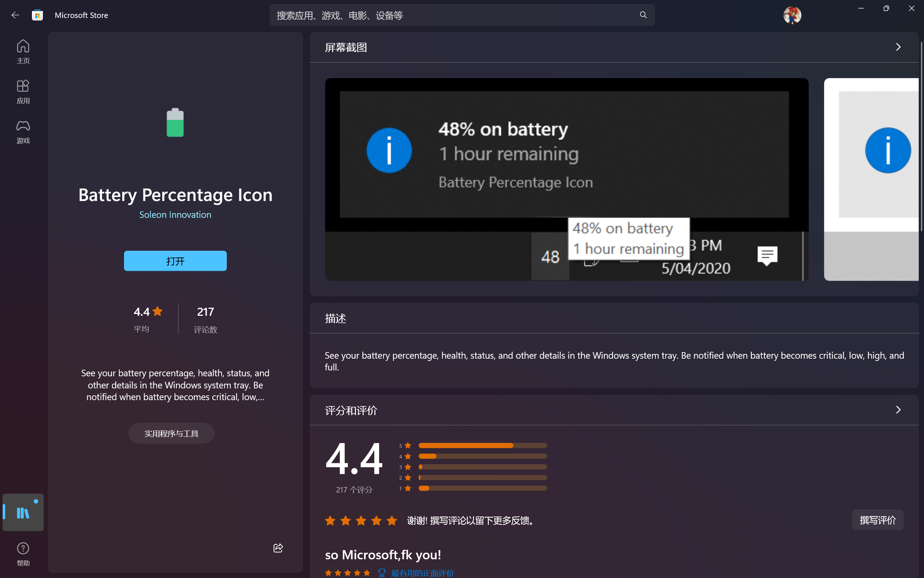Open the second light-theme screenshot thumbnail
Viewport: 924px width, 578px height.
click(871, 179)
